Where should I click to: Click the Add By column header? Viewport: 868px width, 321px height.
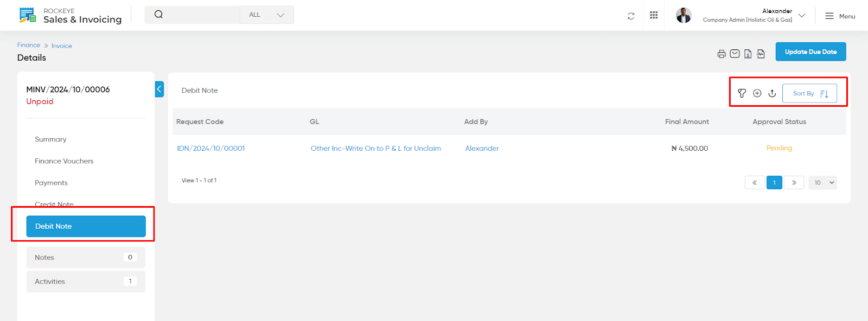476,121
